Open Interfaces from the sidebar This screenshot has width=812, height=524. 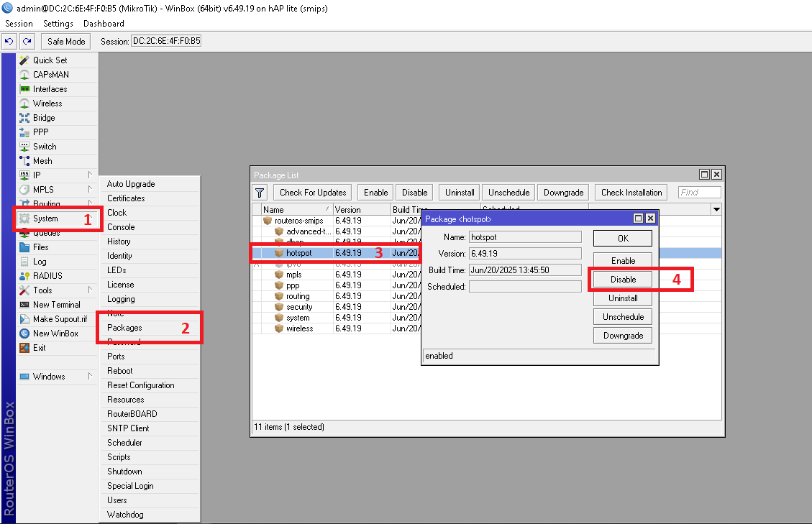coord(50,89)
